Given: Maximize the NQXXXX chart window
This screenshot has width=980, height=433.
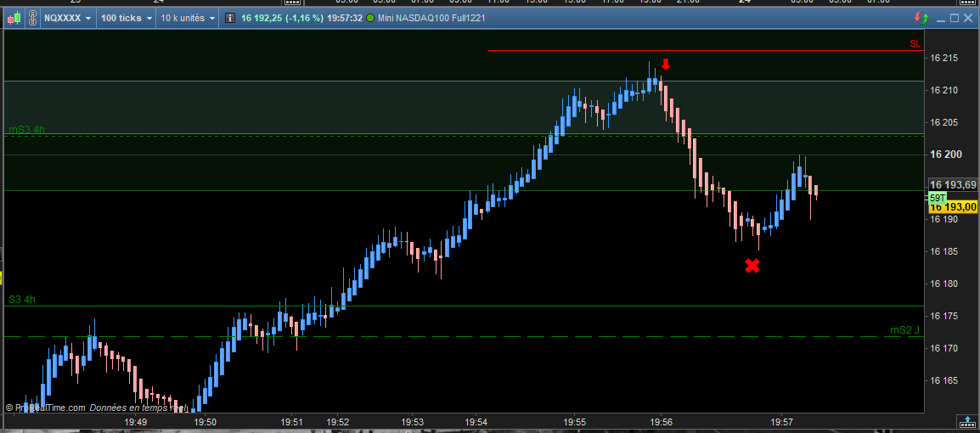Looking at the screenshot, I should coord(955,18).
